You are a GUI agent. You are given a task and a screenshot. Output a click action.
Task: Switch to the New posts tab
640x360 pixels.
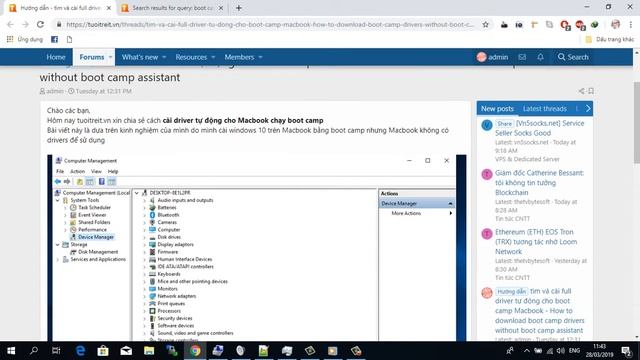[x=497, y=109]
